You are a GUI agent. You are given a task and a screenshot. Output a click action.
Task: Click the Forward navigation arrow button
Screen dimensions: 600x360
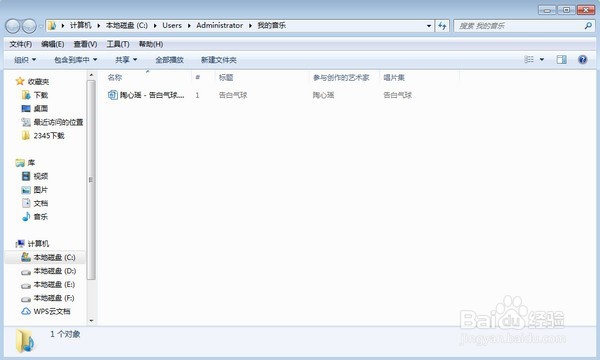(29, 26)
